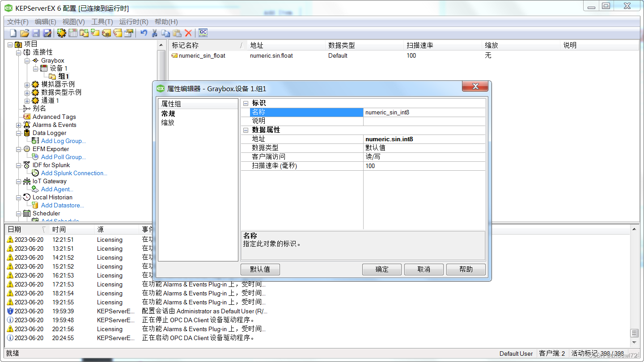
Task: Save the project using the disk icon
Action: [36, 33]
